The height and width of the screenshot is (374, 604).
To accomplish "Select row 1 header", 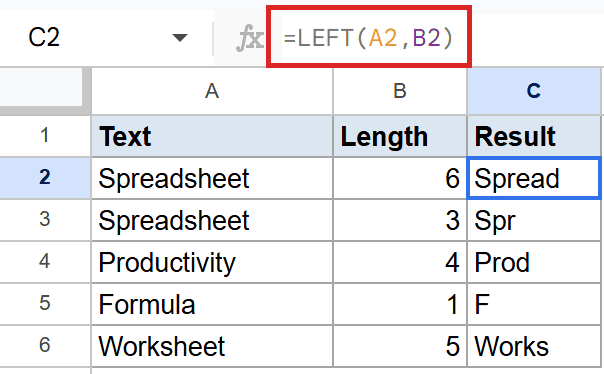I will (x=45, y=136).
